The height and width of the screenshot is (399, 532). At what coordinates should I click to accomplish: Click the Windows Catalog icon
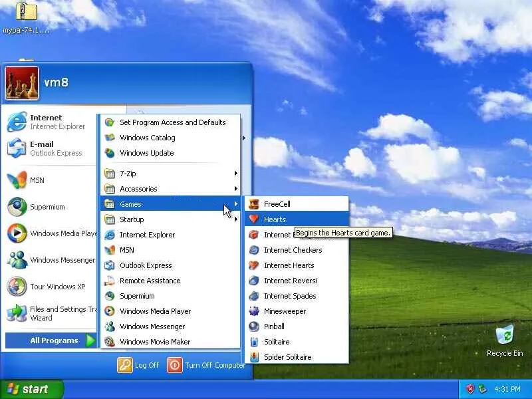(109, 138)
